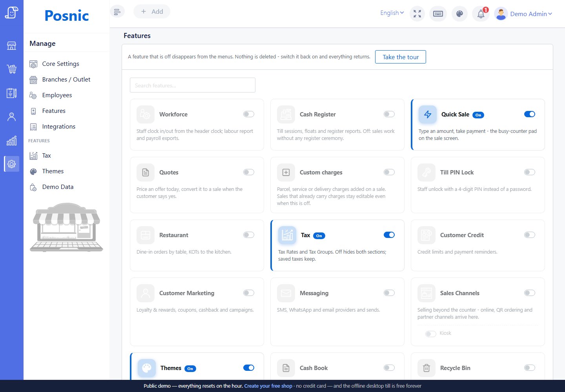565x392 pixels.
Task: Focus the Search features input field
Action: (193, 85)
